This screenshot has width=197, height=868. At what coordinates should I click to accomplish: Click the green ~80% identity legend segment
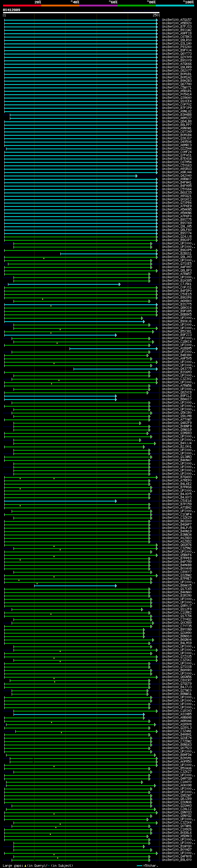[137, 6]
